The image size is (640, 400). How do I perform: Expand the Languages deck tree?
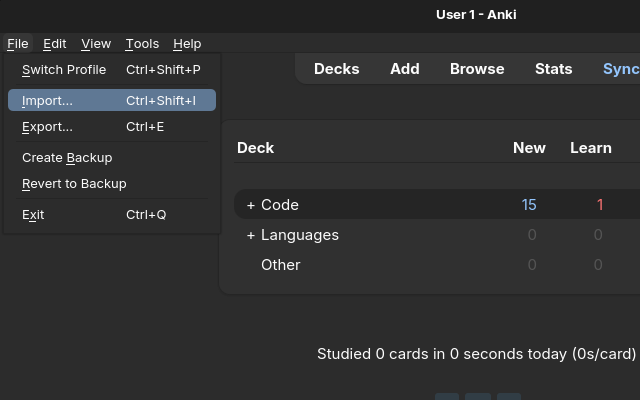(251, 235)
